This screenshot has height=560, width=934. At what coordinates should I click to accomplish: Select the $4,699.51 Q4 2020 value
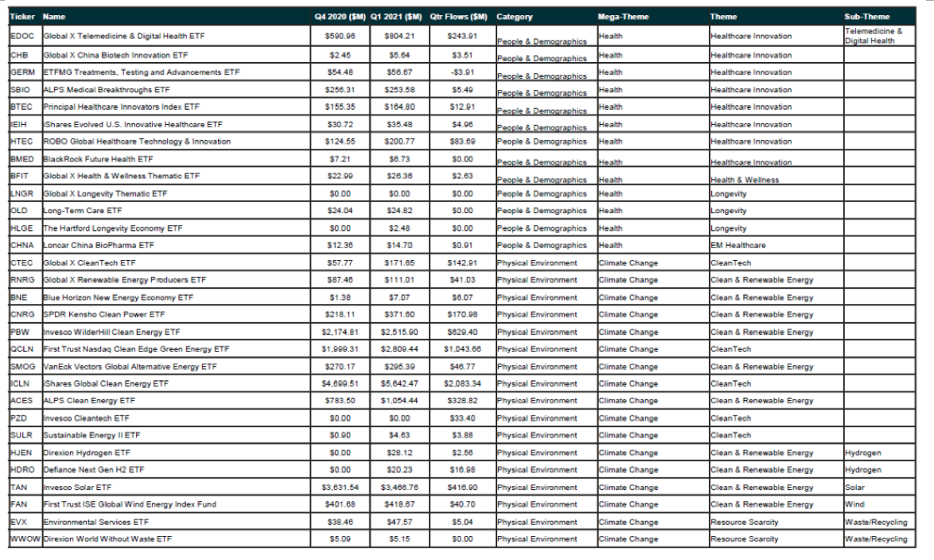pyautogui.click(x=343, y=383)
